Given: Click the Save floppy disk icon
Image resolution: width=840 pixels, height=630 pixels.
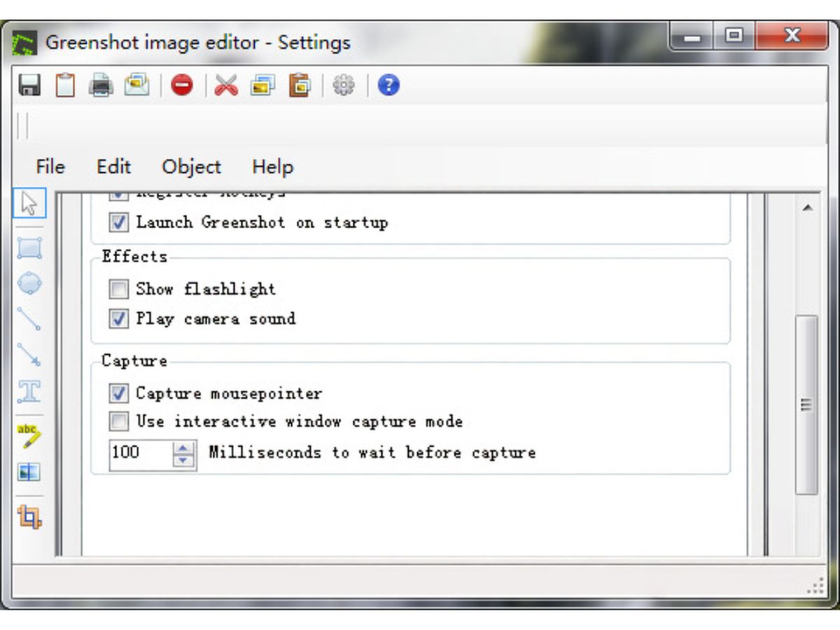Looking at the screenshot, I should click(x=29, y=85).
